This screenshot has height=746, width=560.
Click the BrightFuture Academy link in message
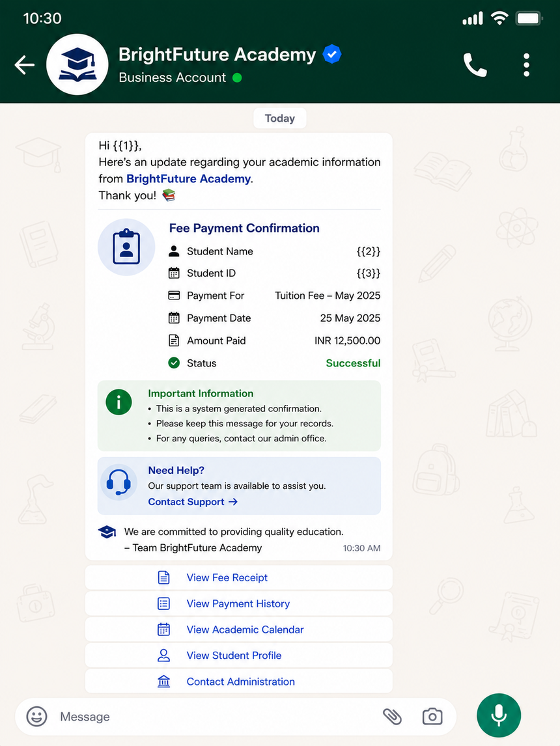click(188, 179)
